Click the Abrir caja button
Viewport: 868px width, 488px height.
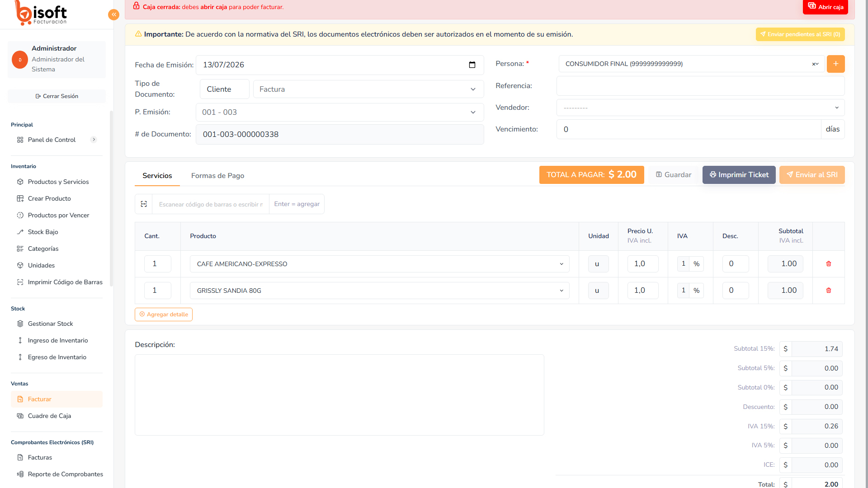coord(825,7)
